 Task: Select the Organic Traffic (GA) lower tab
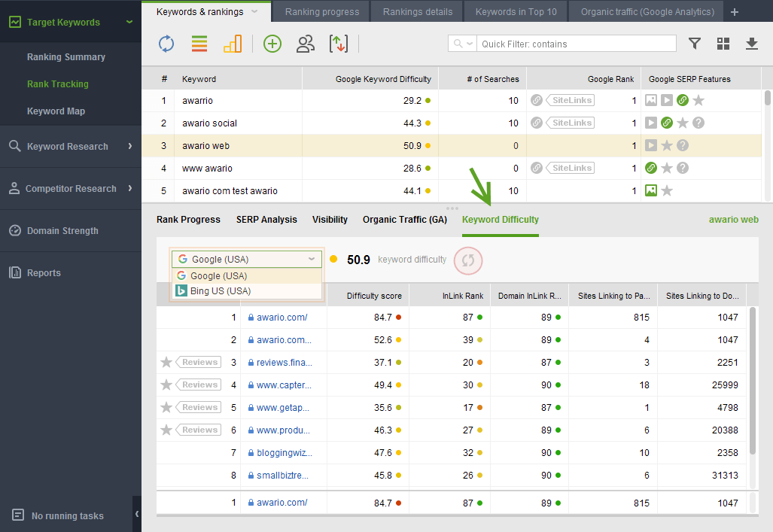coord(405,220)
